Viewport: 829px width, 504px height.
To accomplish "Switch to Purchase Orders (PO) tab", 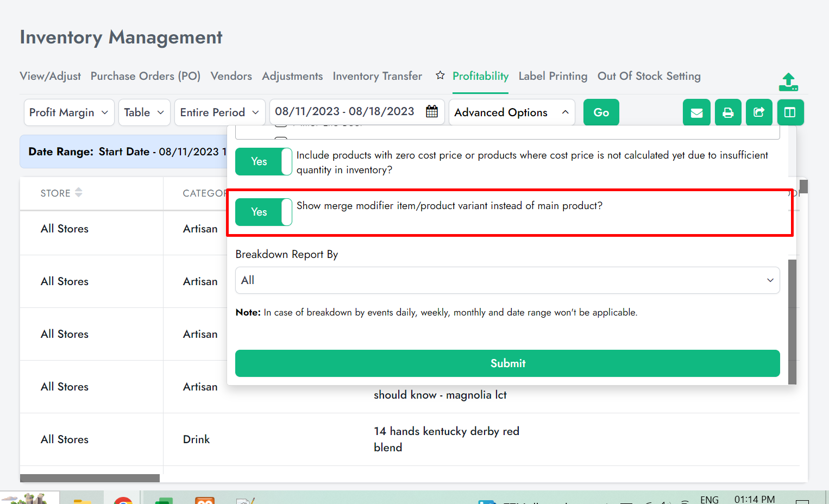I will click(146, 76).
